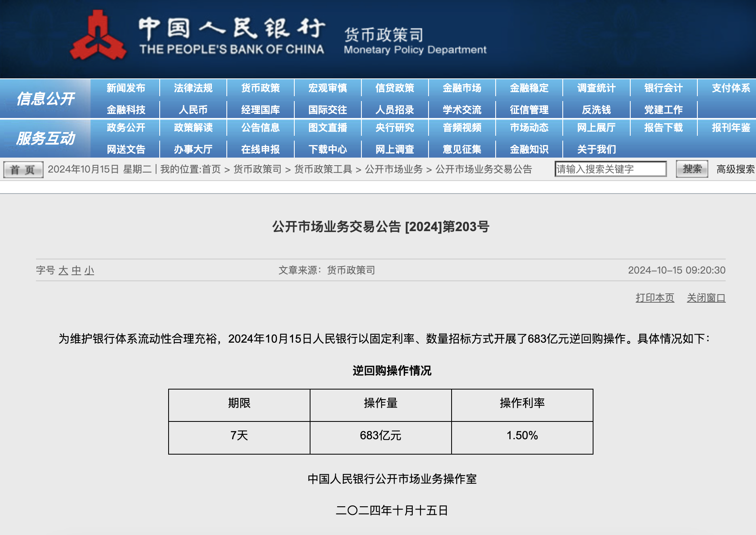Select 信贷政策 in the top navigation
Image resolution: width=756 pixels, height=535 pixels.
395,88
